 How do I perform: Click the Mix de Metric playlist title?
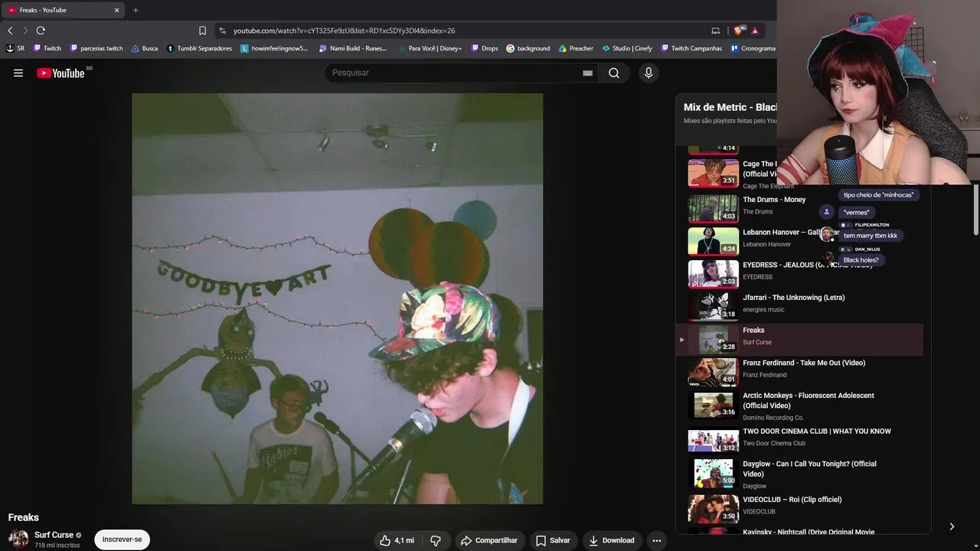(x=730, y=107)
